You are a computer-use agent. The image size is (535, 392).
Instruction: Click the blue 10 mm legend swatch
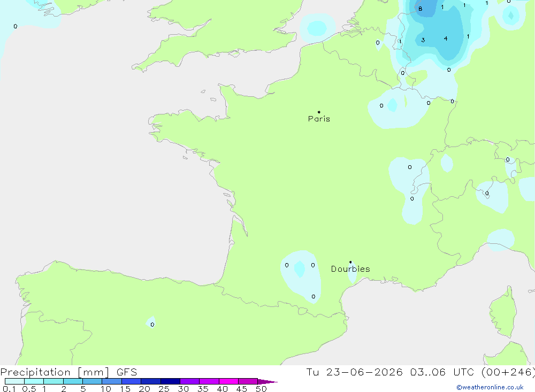tap(112, 381)
